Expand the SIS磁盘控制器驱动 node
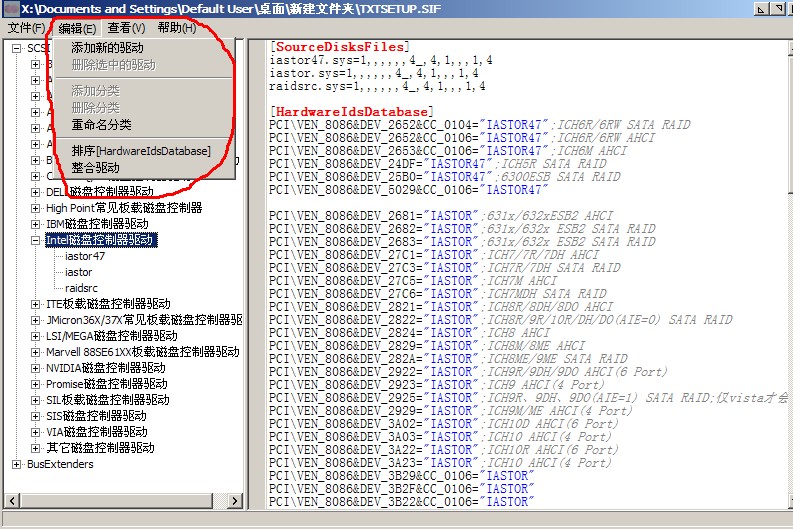This screenshot has width=793, height=529. 35,416
